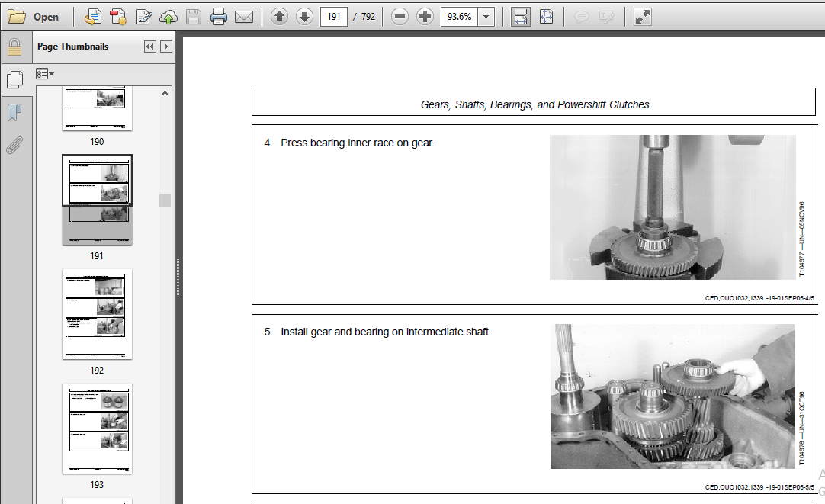825x504 pixels.
Task: Select page 190 thumbnail
Action: pos(97,108)
